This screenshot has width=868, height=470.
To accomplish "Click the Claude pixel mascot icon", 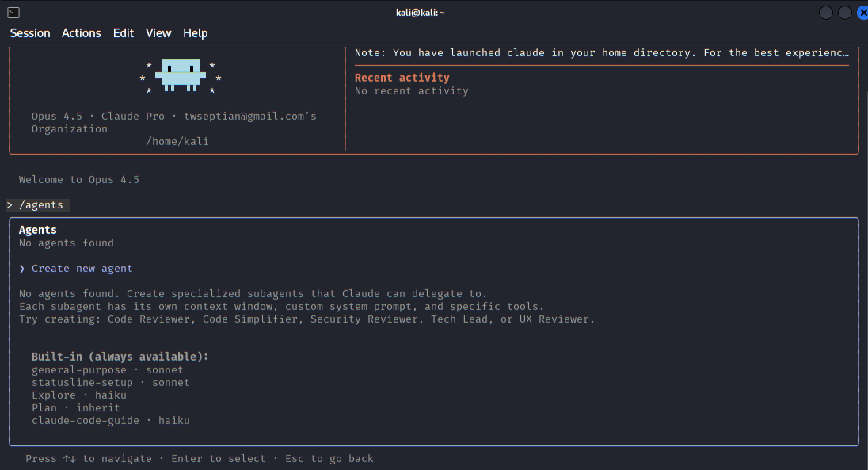I will coord(181,75).
